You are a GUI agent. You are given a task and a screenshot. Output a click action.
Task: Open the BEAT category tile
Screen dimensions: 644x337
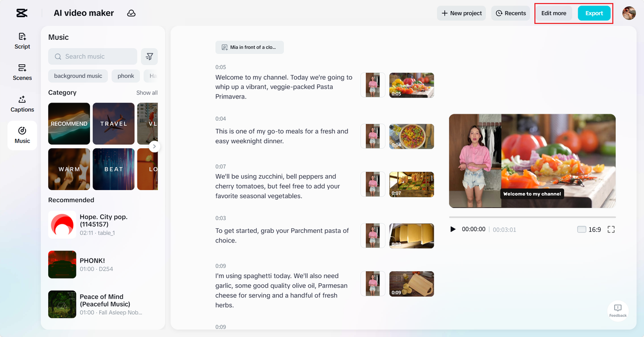point(114,169)
